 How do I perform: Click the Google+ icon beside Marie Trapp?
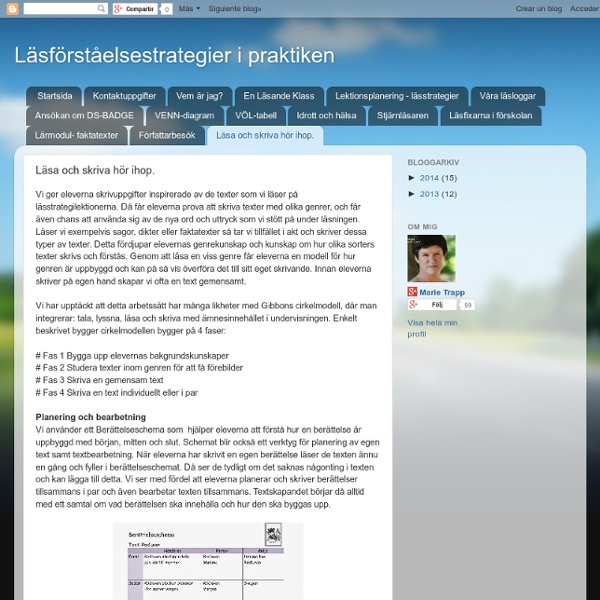412,292
